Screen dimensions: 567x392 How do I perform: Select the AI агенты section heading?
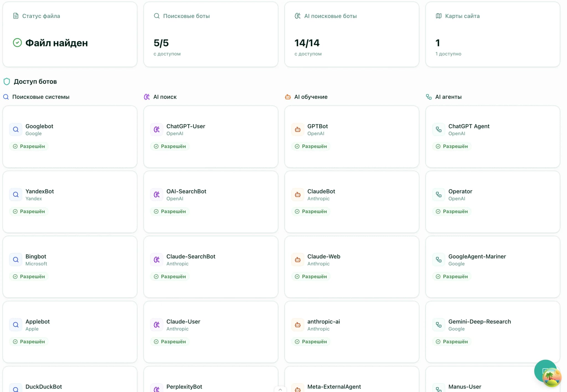point(448,97)
